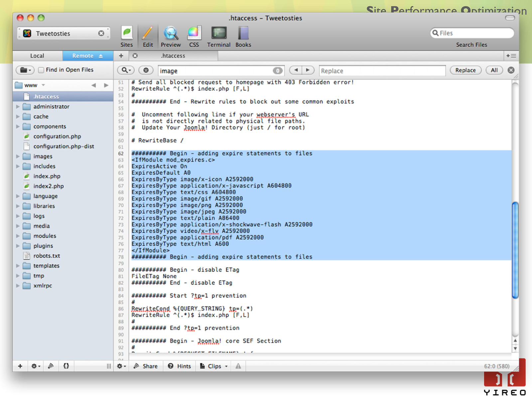
Task: Click the replace All button
Action: [x=494, y=70]
